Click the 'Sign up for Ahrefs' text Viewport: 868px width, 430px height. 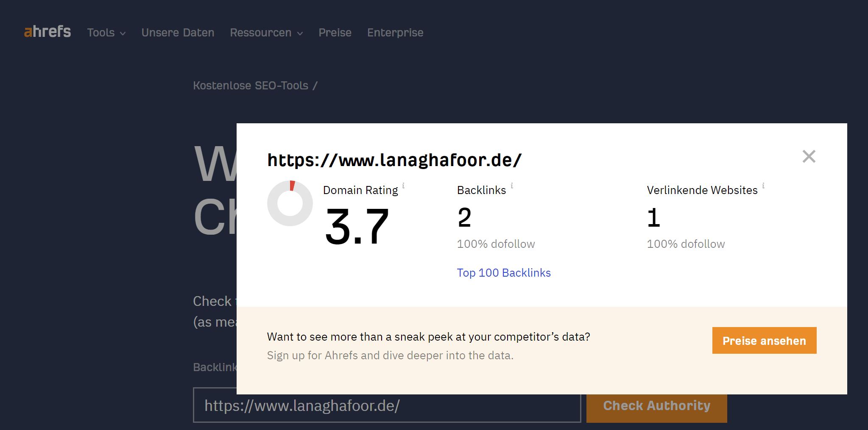click(x=390, y=355)
